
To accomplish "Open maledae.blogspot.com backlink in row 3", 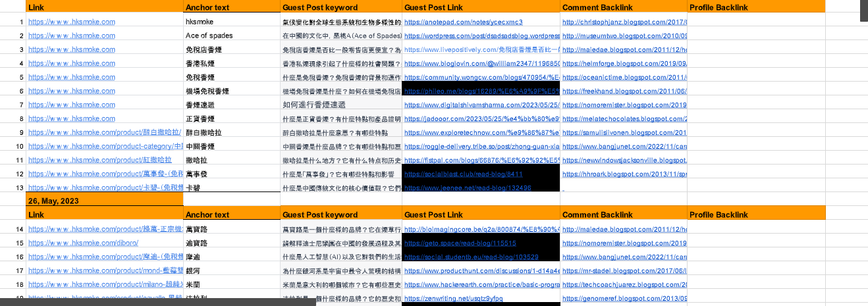I will [624, 49].
